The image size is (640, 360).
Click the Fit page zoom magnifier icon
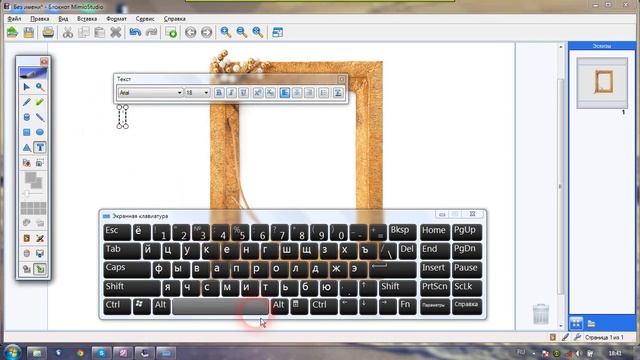[258, 32]
